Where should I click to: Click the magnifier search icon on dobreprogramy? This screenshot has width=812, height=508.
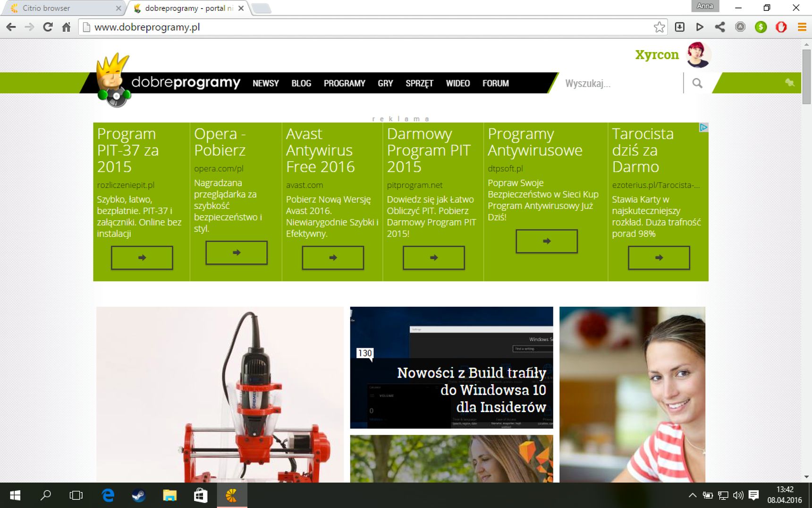point(697,83)
